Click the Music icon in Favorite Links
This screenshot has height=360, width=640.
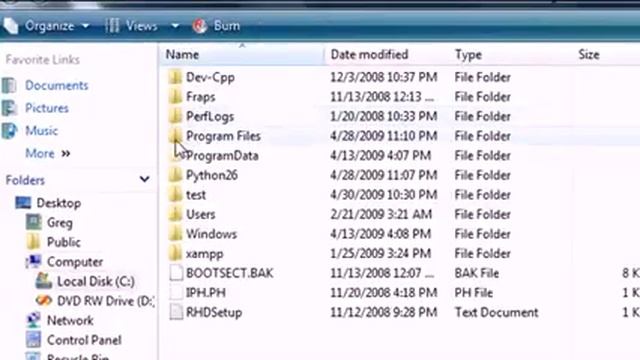(x=9, y=131)
